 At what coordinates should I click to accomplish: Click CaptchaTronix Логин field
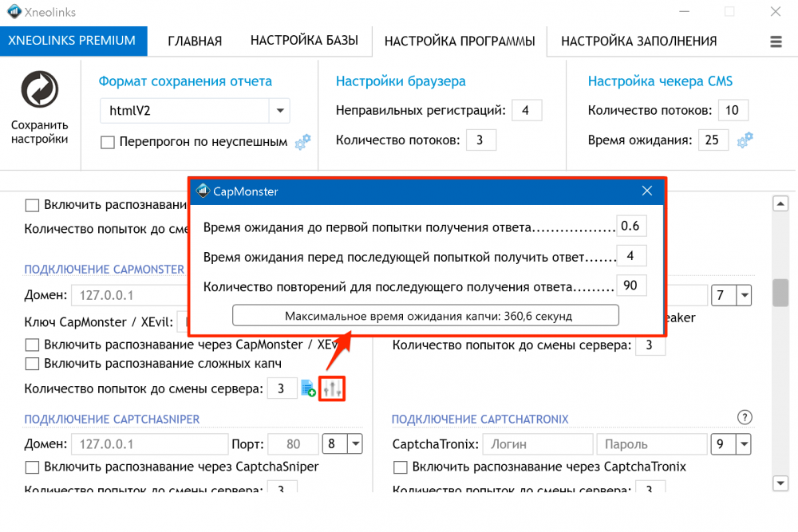coord(538,444)
